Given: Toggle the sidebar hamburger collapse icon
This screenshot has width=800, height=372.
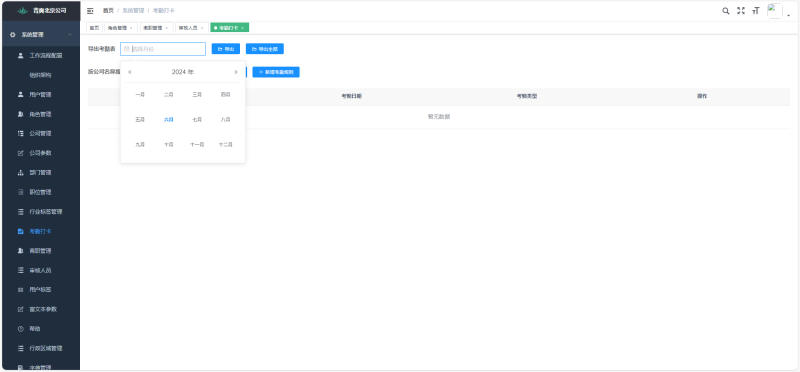Looking at the screenshot, I should click(x=90, y=11).
